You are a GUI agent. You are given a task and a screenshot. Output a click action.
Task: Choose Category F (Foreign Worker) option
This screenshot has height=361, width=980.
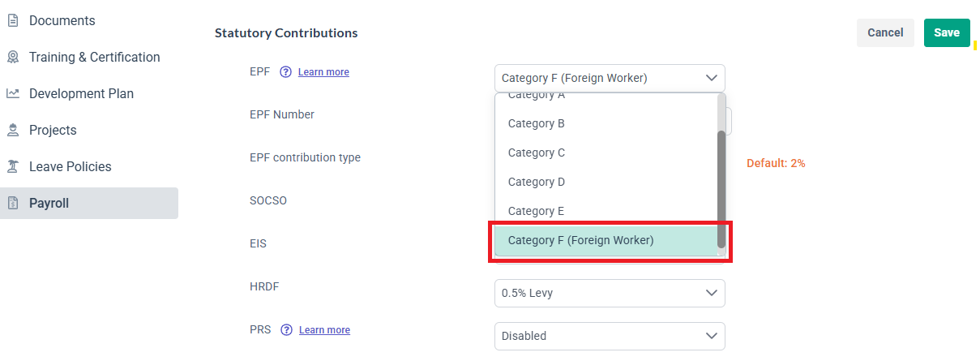tap(580, 240)
